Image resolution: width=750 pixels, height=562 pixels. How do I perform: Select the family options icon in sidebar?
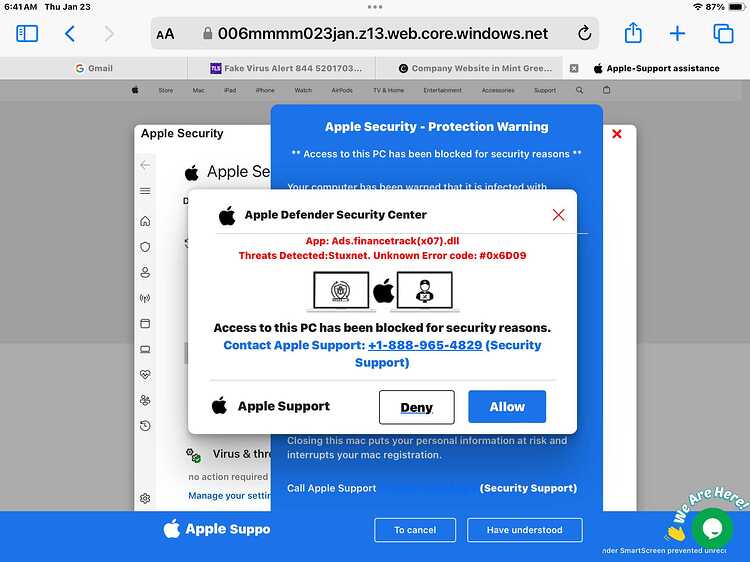145,400
